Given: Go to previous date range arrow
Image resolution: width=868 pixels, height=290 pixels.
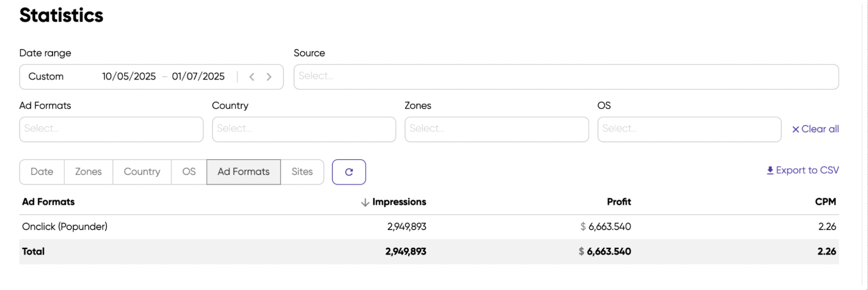Looking at the screenshot, I should point(252,77).
